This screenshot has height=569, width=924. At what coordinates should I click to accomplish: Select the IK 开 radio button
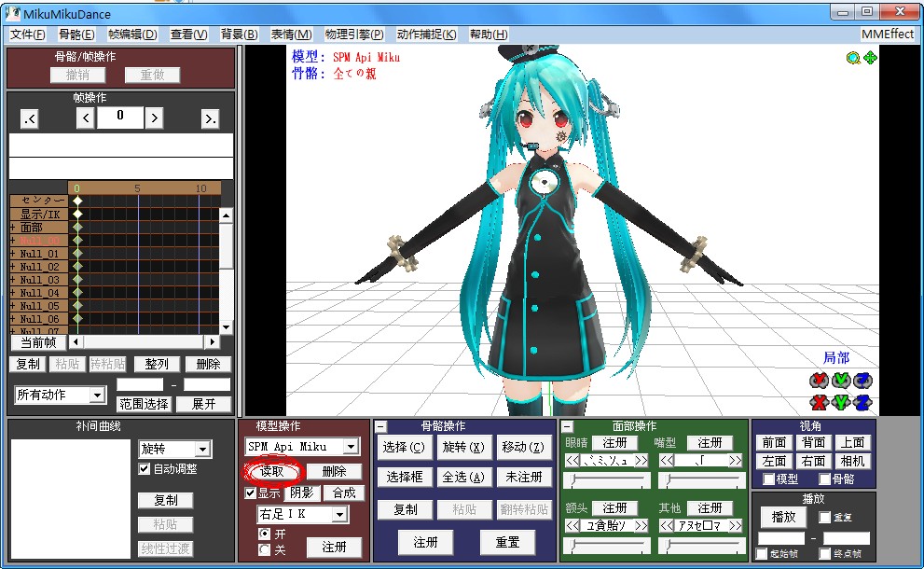click(265, 534)
